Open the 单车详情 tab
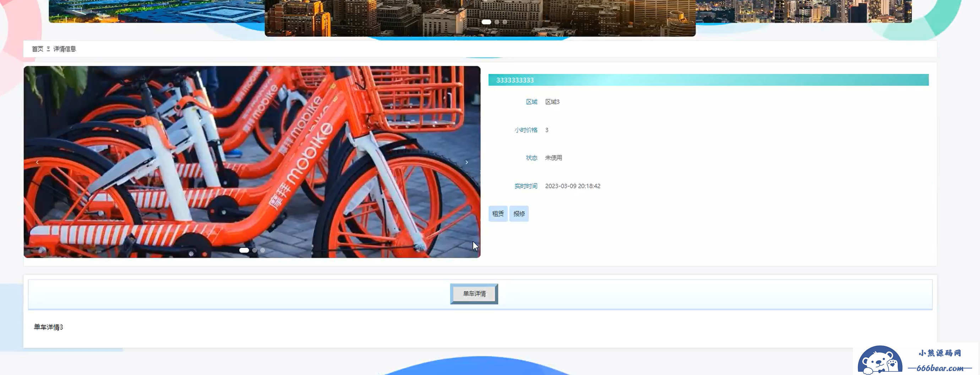The height and width of the screenshot is (375, 980). coord(474,294)
